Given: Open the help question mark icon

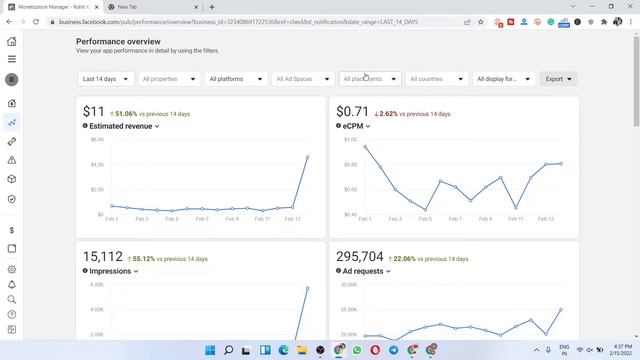Looking at the screenshot, I should pyautogui.click(x=12, y=315).
